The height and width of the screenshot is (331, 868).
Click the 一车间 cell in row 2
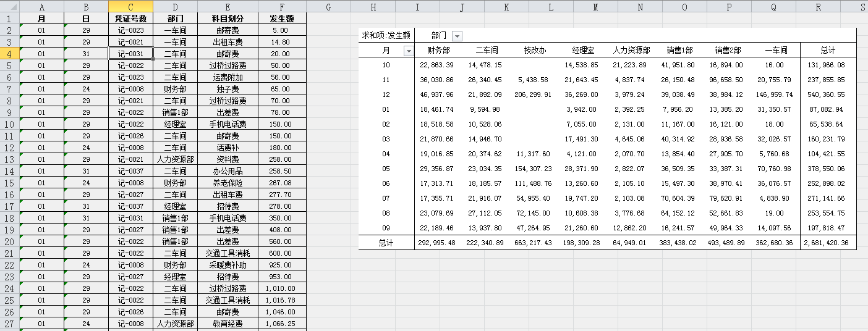coord(176,30)
